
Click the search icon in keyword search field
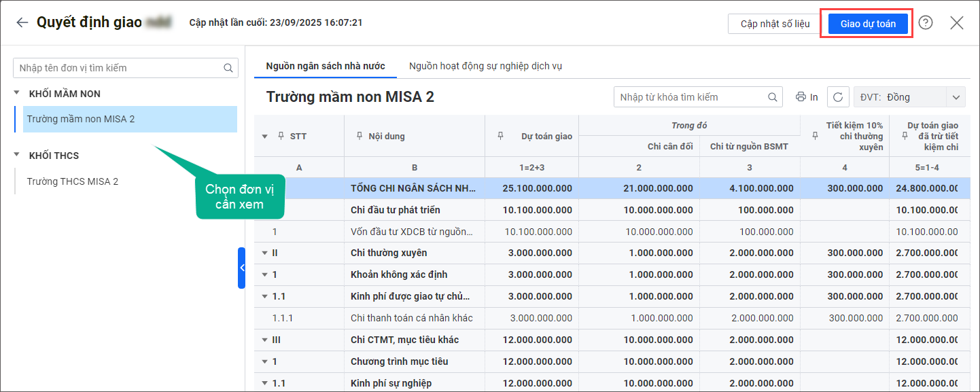point(773,97)
